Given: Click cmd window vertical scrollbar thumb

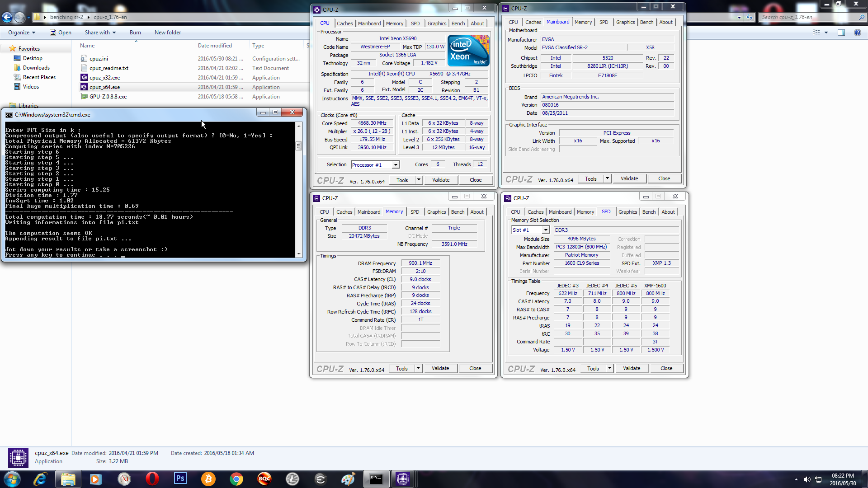Looking at the screenshot, I should pyautogui.click(x=298, y=146).
